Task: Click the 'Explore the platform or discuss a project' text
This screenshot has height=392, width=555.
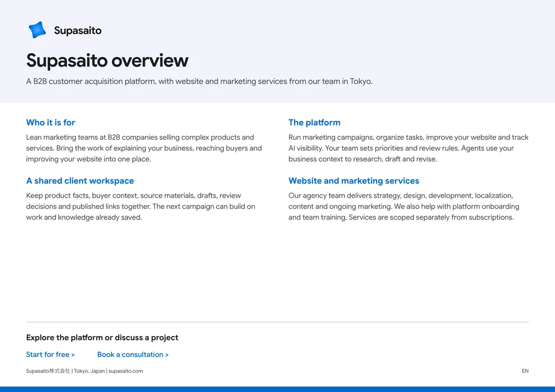Action: click(102, 338)
